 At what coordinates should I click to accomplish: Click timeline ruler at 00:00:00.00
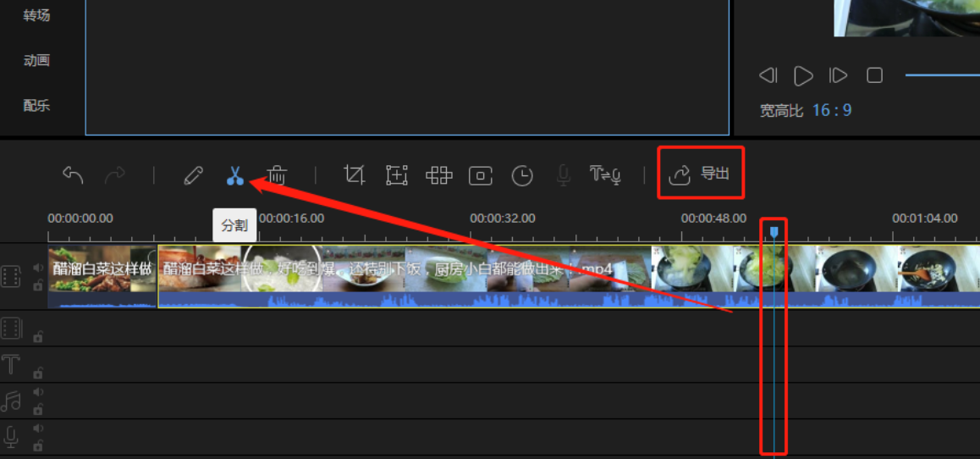pyautogui.click(x=80, y=218)
